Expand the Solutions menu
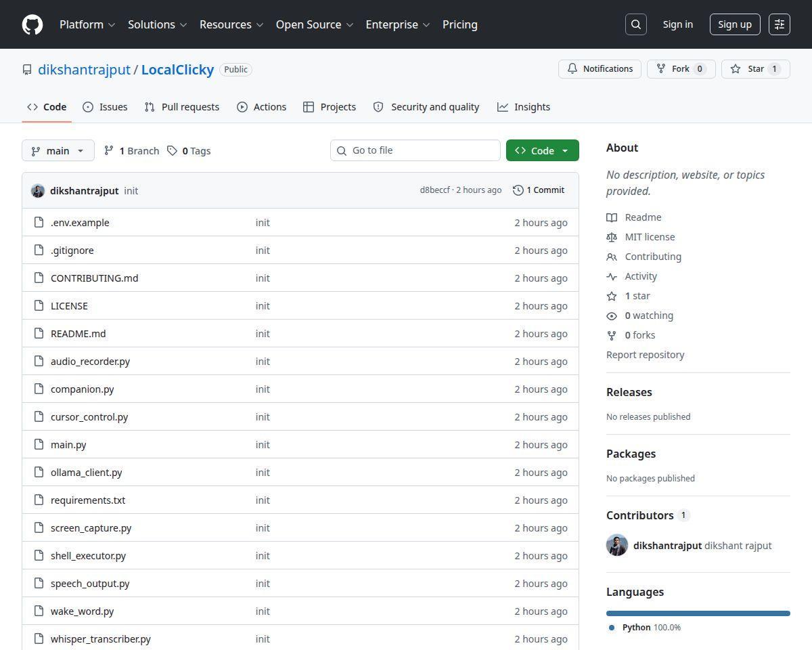 157,24
